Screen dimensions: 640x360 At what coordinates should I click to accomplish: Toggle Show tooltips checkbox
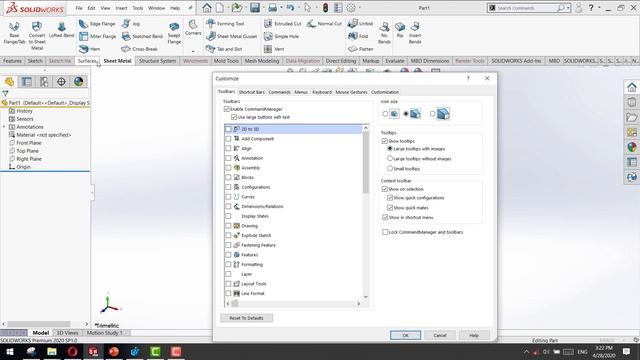point(384,141)
